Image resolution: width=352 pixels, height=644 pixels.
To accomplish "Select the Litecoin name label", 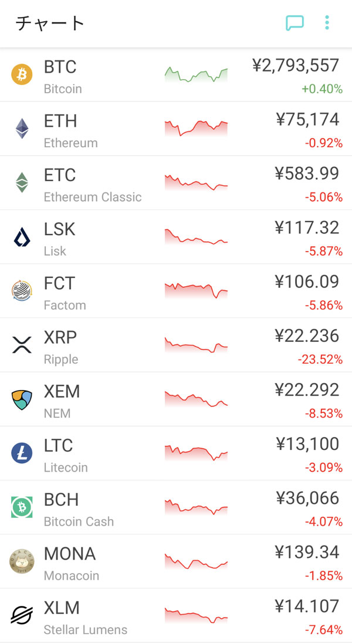I will click(x=66, y=467).
